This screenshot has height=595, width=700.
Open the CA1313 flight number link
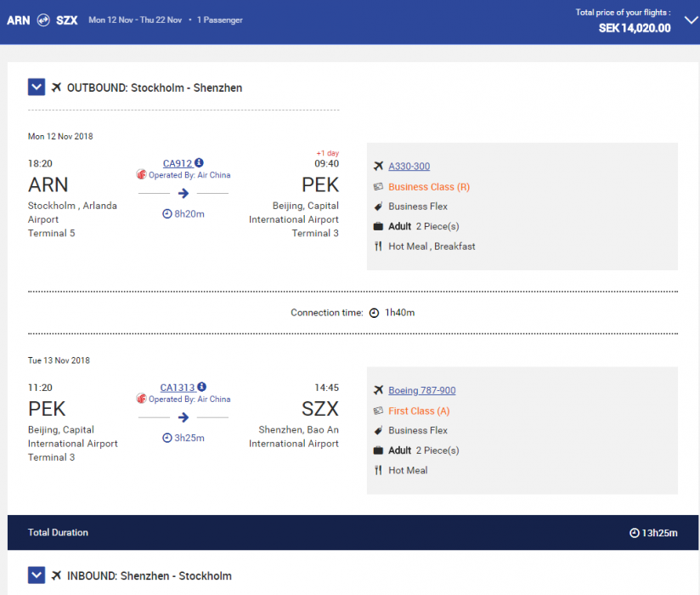pos(178,388)
